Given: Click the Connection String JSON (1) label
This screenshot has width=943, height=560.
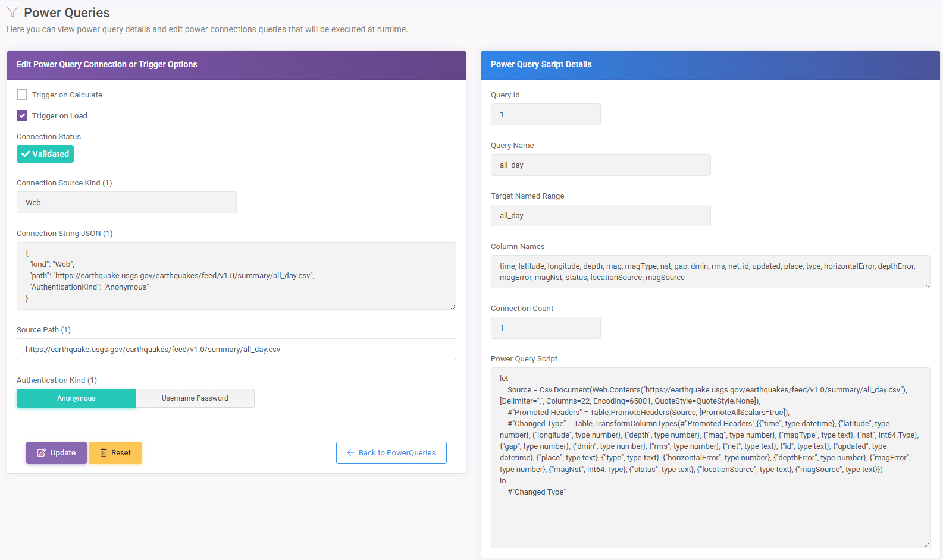Looking at the screenshot, I should tap(64, 234).
